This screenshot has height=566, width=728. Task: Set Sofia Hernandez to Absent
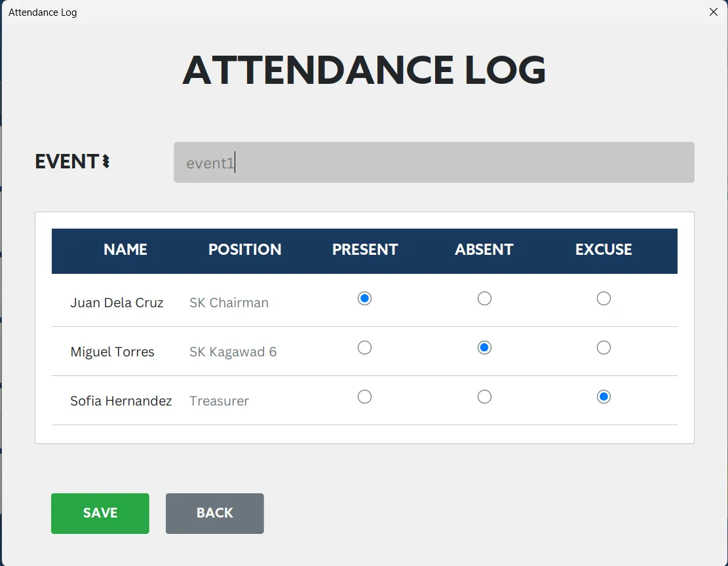(484, 396)
